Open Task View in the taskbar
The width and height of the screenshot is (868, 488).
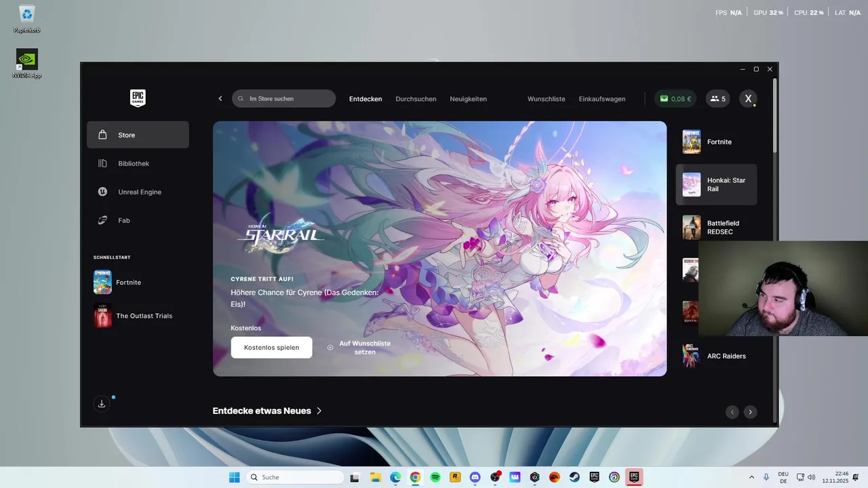coord(355,477)
